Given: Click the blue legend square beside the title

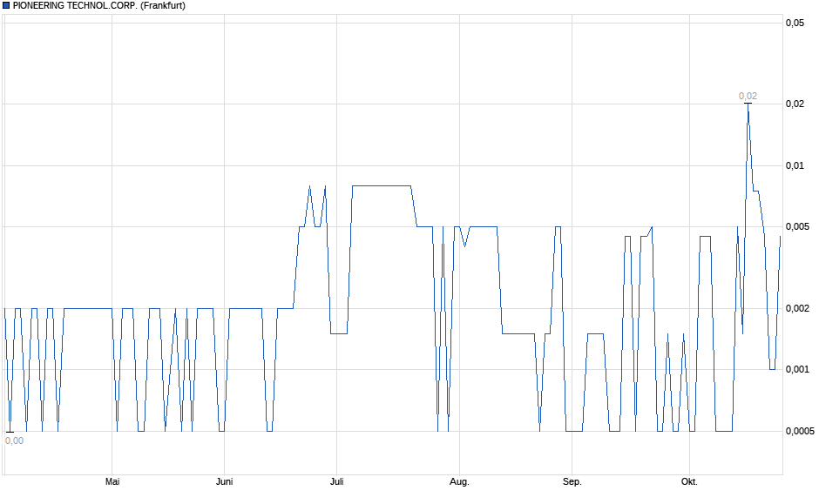Looking at the screenshot, I should tap(6, 5).
